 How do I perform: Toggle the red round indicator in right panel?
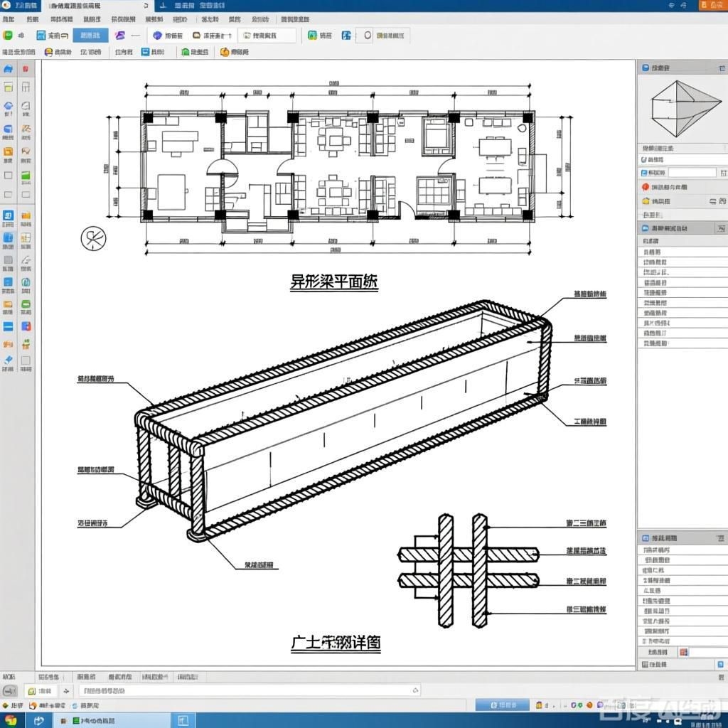click(646, 187)
